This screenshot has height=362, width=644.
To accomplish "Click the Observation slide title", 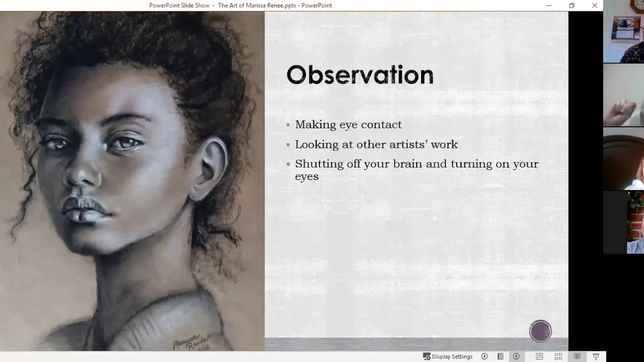I will point(360,74).
